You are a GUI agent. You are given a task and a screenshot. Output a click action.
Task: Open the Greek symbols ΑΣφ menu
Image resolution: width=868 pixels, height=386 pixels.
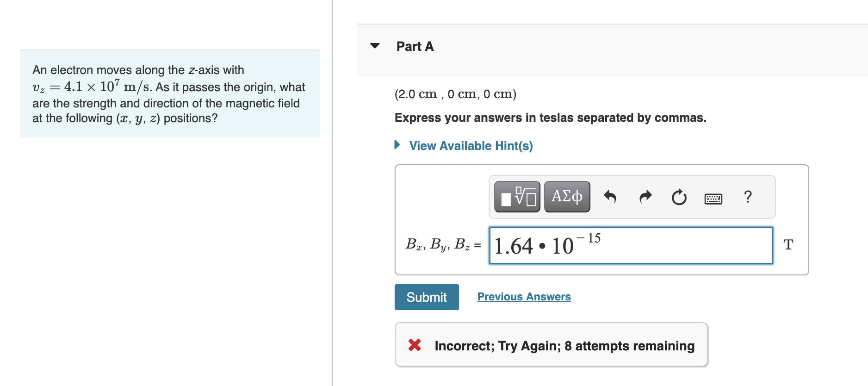[566, 196]
